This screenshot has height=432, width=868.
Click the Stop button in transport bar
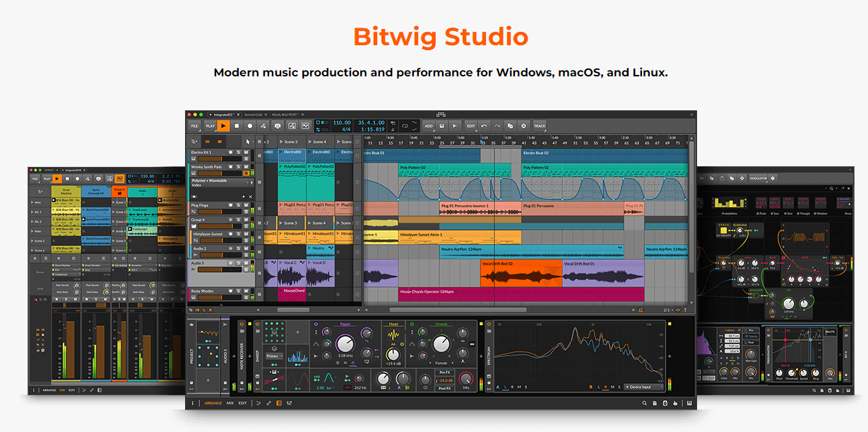[237, 126]
